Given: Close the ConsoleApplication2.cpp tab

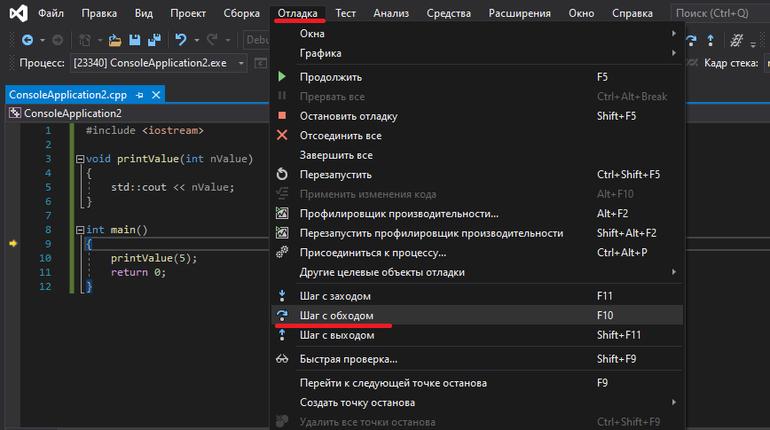Looking at the screenshot, I should (x=156, y=95).
